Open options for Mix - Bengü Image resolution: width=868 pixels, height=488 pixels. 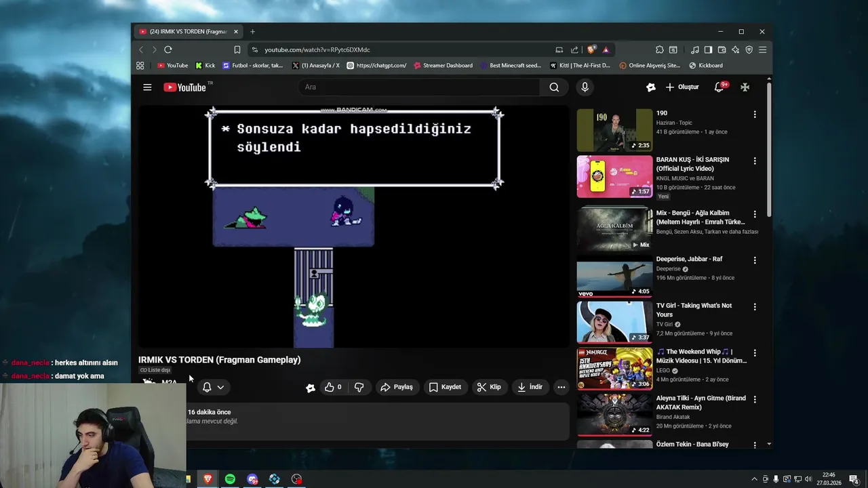(x=755, y=214)
